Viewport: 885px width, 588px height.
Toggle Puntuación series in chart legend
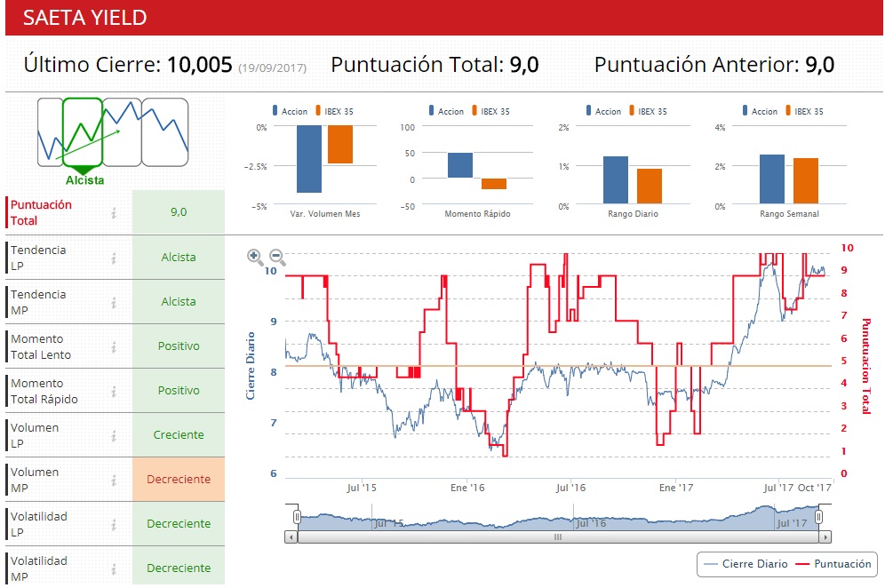(x=833, y=564)
